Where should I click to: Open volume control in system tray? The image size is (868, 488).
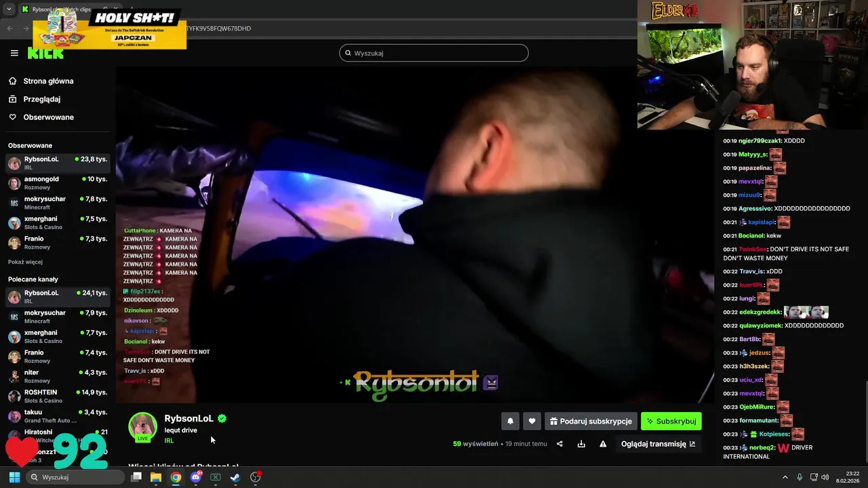pyautogui.click(x=825, y=477)
